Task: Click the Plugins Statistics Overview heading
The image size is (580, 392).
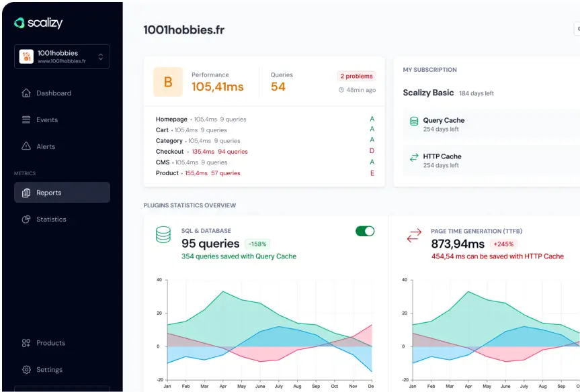Action: tap(190, 205)
